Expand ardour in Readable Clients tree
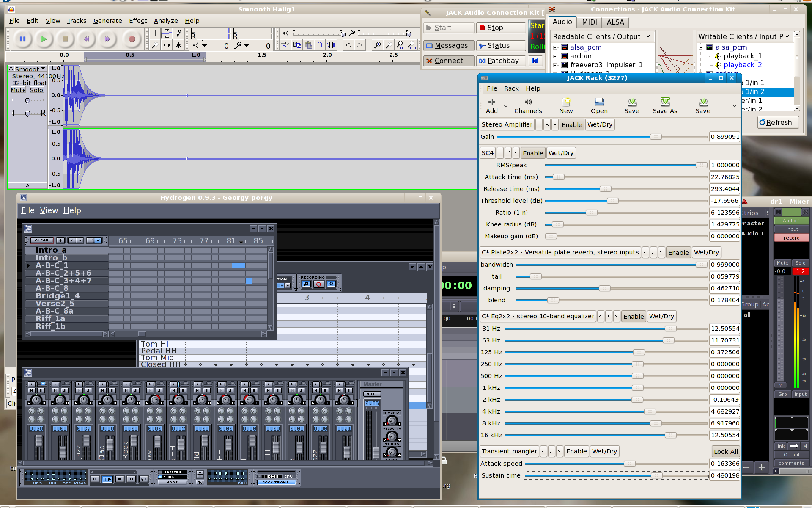This screenshot has width=812, height=508. point(555,56)
